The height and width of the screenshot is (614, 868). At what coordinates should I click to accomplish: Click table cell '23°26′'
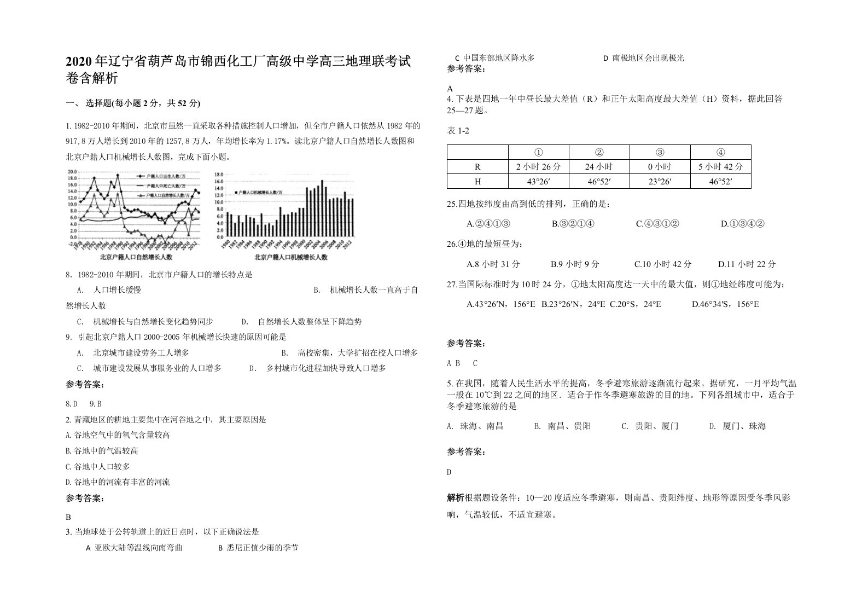(660, 182)
